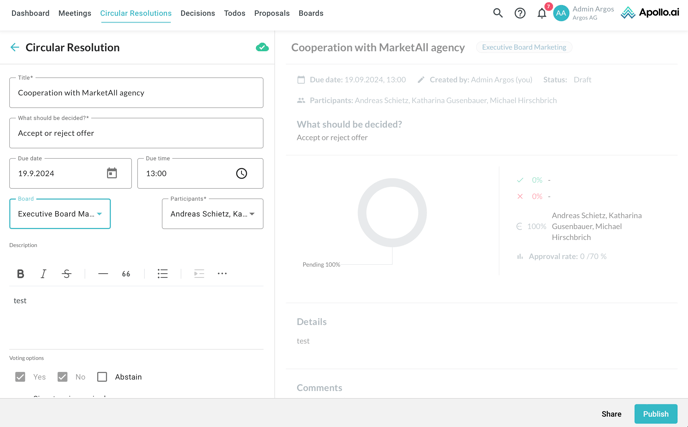
Task: Go to the Proposals tab
Action: tap(272, 13)
